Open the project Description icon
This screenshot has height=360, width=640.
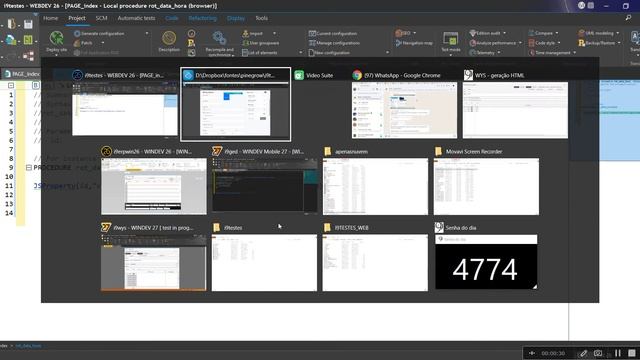[x=169, y=38]
